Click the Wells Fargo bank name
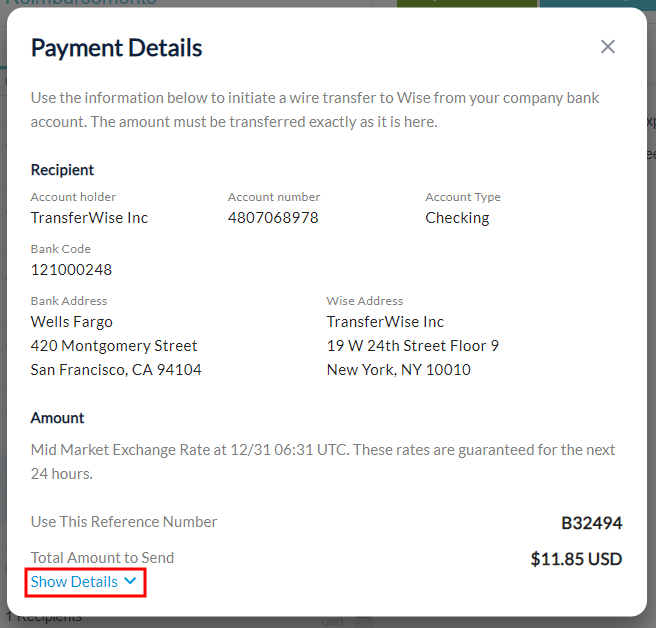This screenshot has height=628, width=656. pos(72,322)
